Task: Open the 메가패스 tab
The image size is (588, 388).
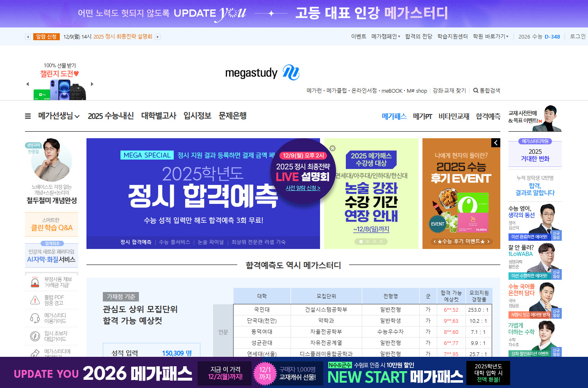Action: 394,116
